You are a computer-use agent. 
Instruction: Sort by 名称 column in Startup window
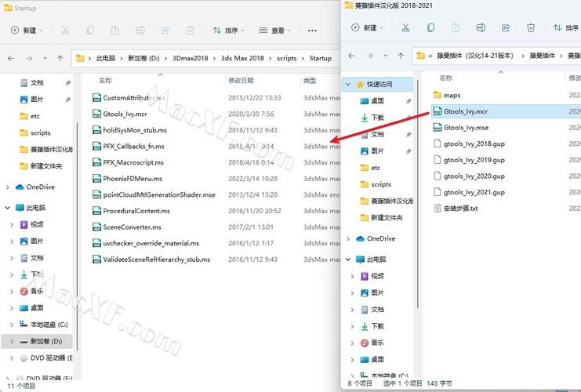[105, 81]
